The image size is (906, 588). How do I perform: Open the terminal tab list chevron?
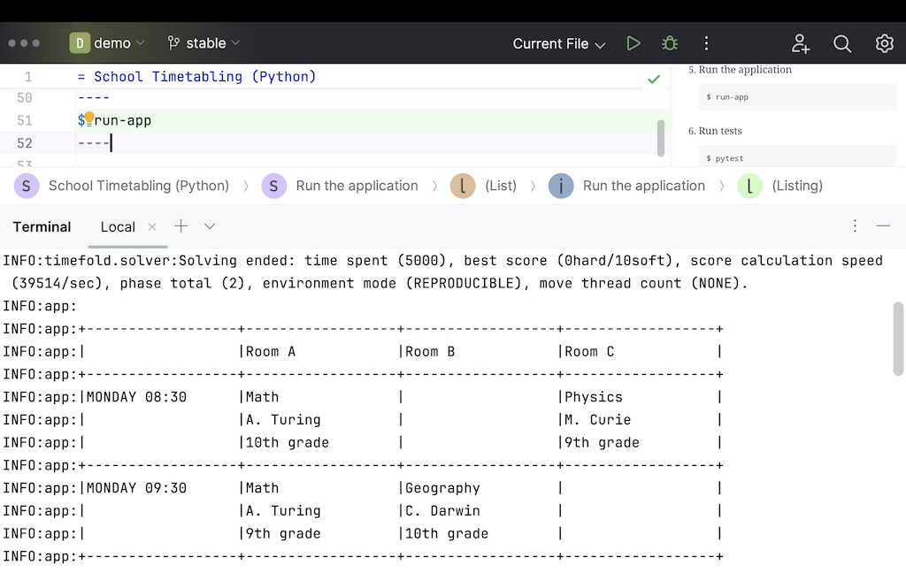click(210, 226)
